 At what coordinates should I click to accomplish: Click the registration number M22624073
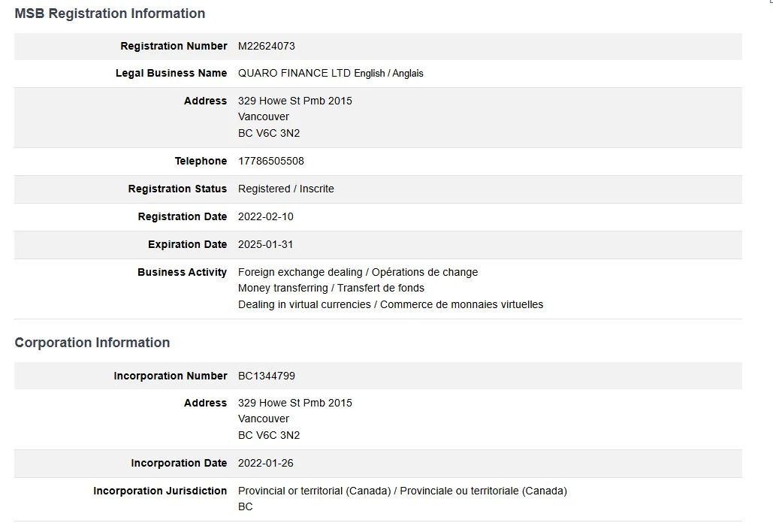click(266, 46)
